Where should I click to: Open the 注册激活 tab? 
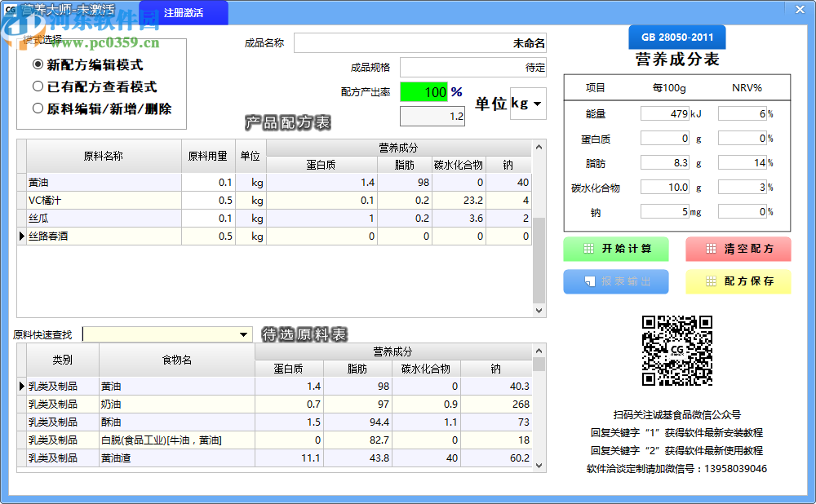[x=184, y=13]
